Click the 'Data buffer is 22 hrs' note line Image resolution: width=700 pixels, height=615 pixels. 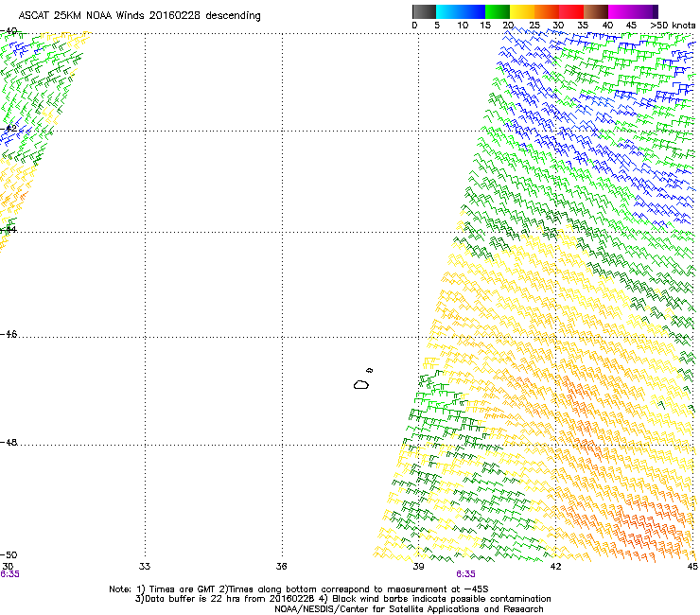[342, 599]
